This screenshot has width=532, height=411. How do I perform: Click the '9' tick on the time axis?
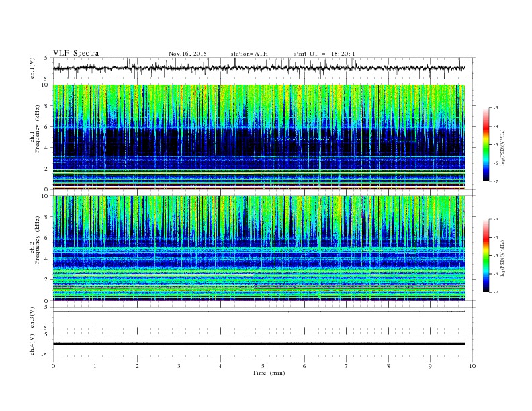click(x=430, y=366)
